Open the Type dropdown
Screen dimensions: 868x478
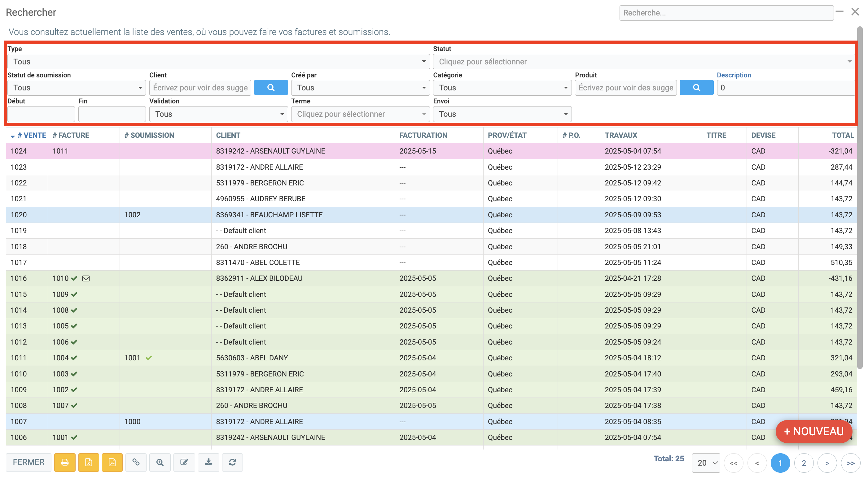tap(218, 62)
